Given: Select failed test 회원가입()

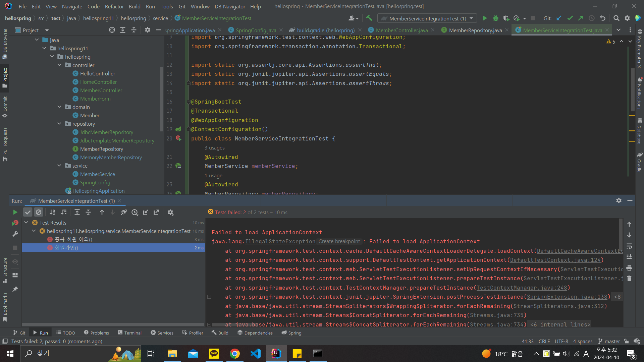Looking at the screenshot, I should pyautogui.click(x=113, y=248).
